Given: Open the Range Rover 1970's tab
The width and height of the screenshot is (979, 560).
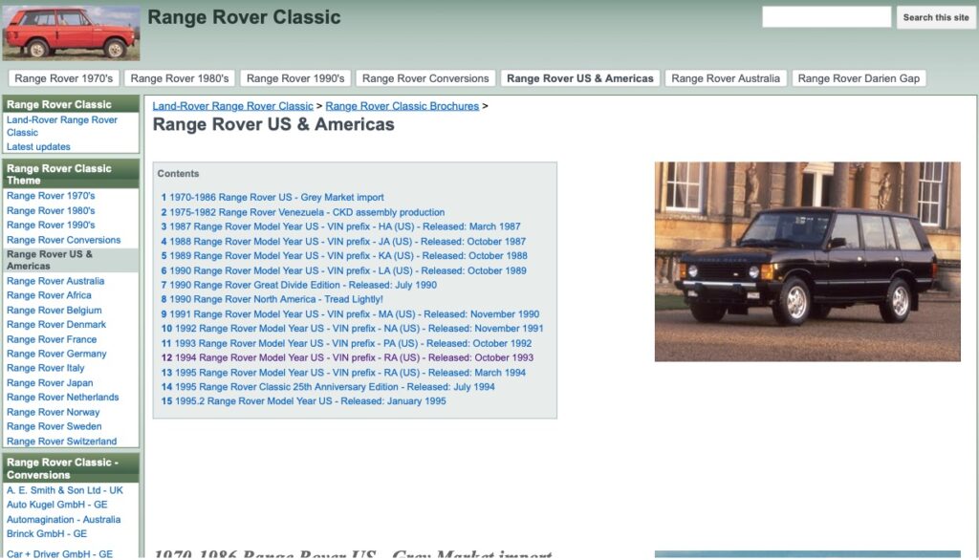Looking at the screenshot, I should (x=62, y=77).
